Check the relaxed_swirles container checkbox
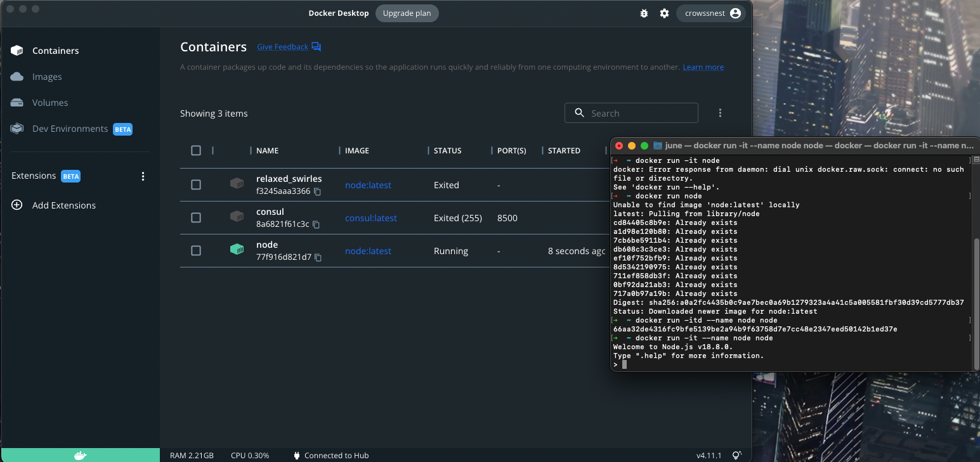 tap(196, 184)
